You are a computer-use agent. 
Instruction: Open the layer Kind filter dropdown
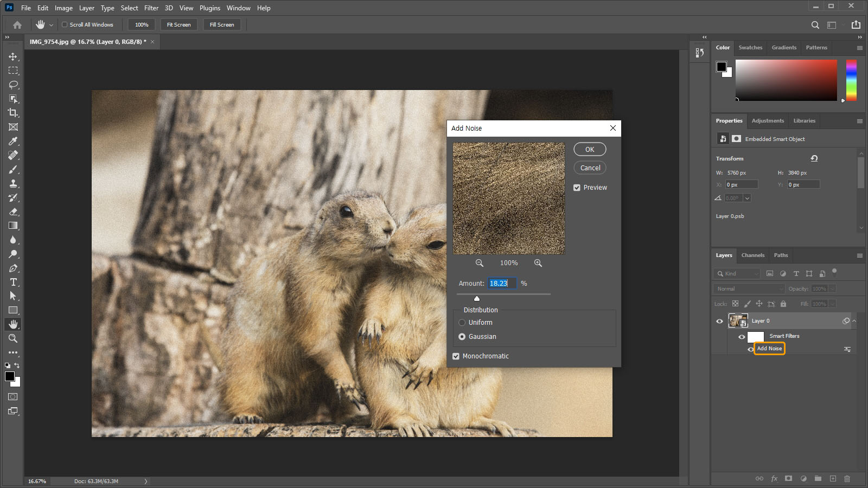point(737,273)
